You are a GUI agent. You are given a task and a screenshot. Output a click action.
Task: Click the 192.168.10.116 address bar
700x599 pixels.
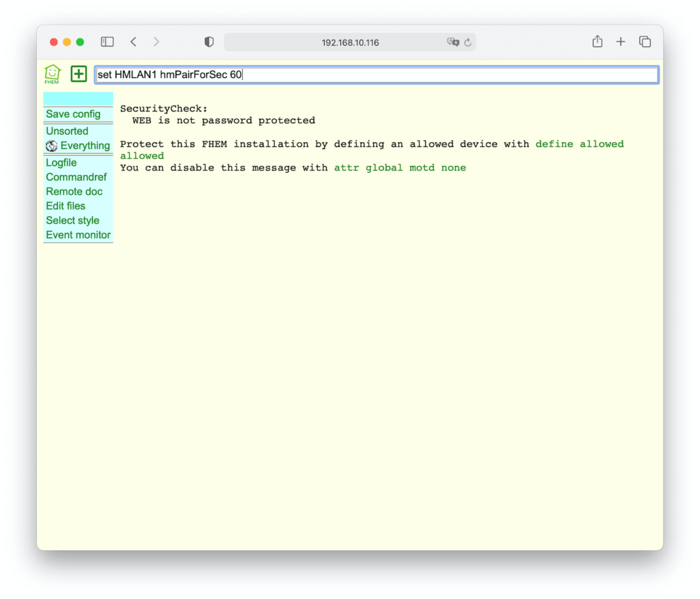click(x=350, y=42)
